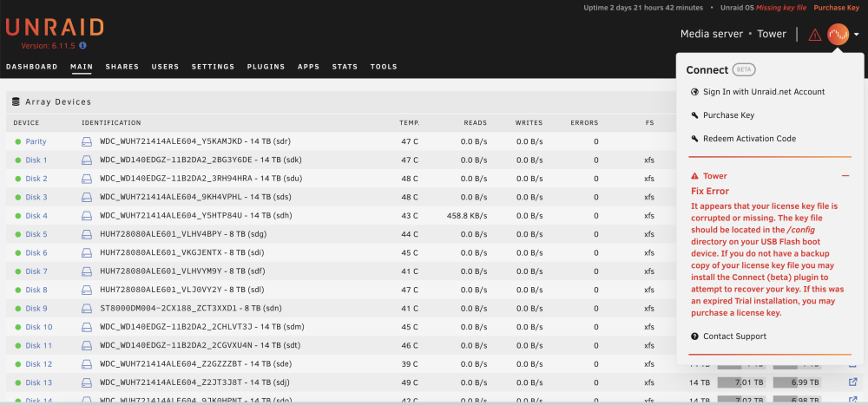Collapse the Connect dropdown arrow

point(857,35)
